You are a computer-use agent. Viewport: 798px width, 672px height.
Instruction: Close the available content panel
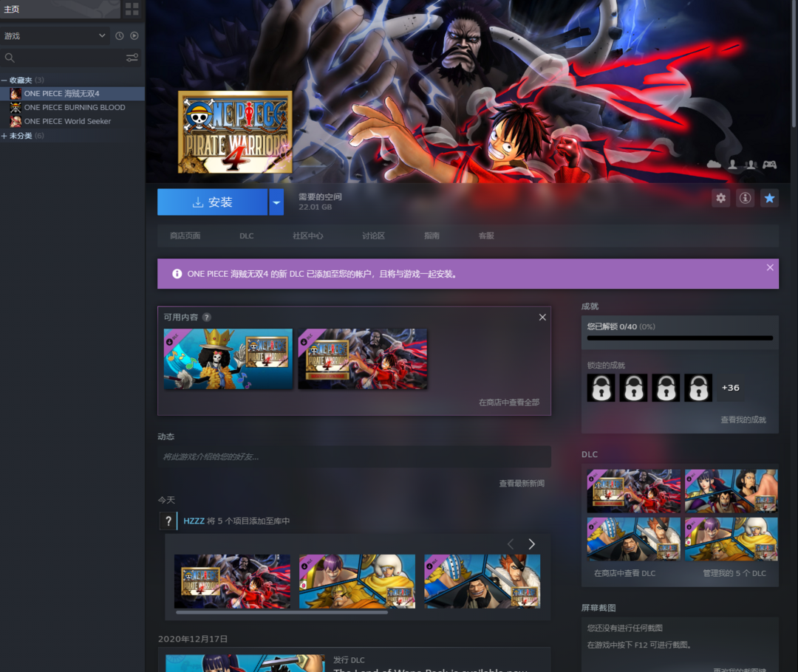tap(542, 317)
